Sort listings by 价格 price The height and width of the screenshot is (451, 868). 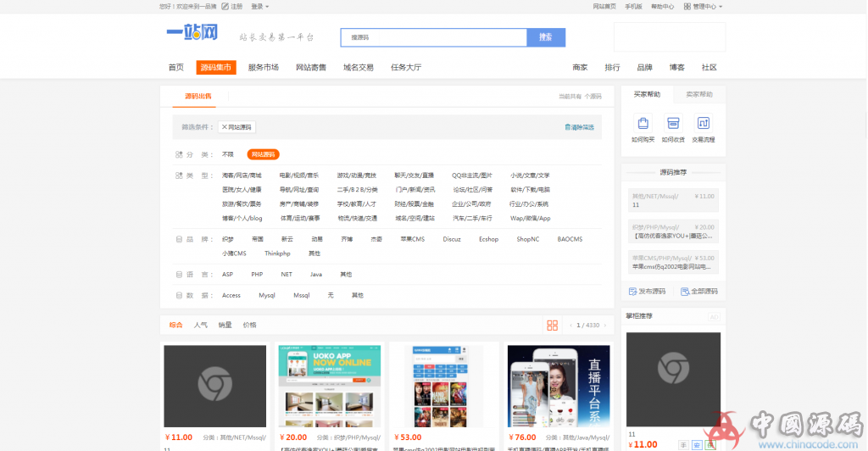[250, 326]
